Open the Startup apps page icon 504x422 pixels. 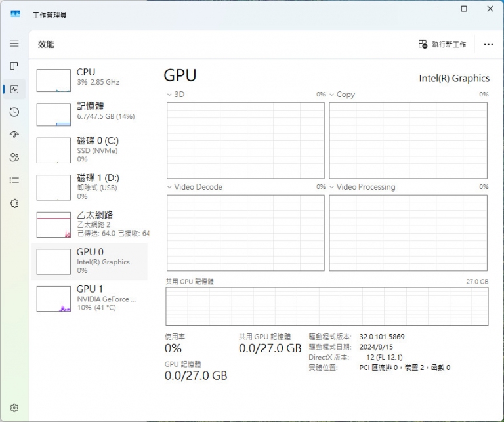pyautogui.click(x=14, y=135)
